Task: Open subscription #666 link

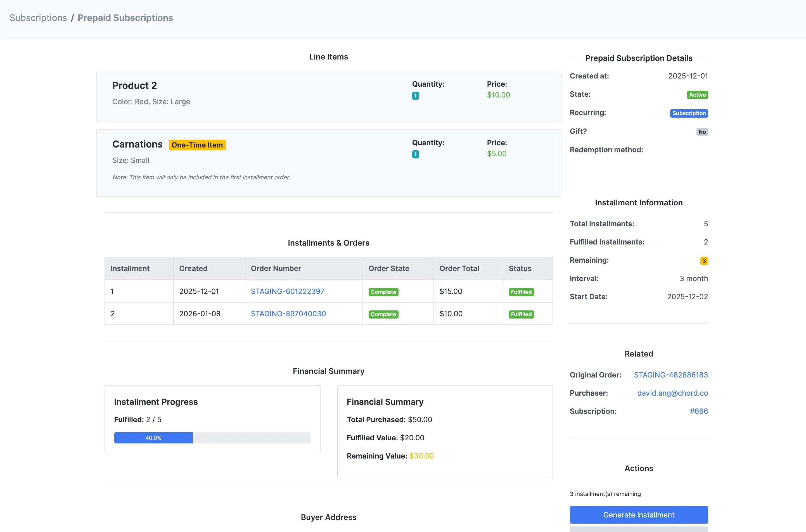Action: pos(699,411)
